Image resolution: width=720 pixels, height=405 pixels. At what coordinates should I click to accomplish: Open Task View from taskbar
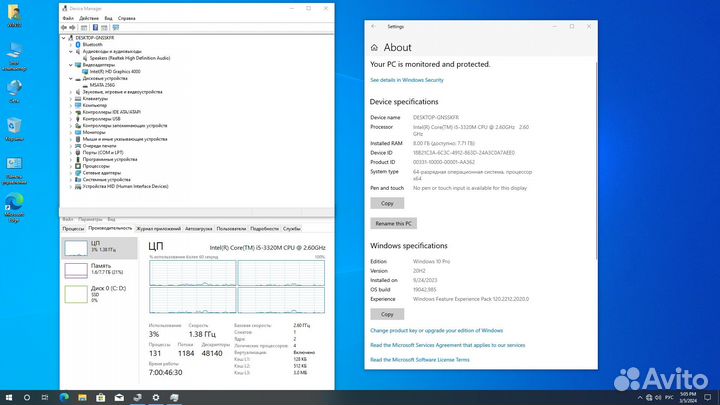(45, 398)
